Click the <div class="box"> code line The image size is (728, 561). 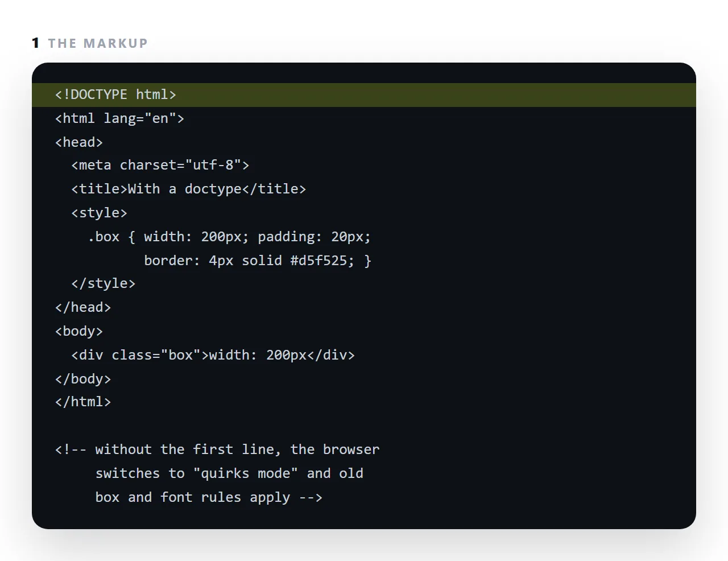click(x=213, y=356)
